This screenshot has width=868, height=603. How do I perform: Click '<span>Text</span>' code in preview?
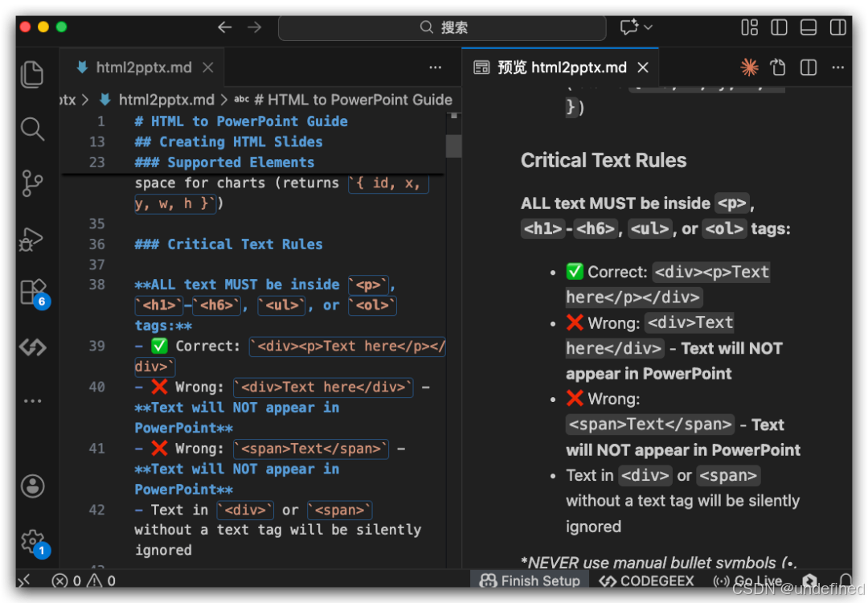pyautogui.click(x=650, y=425)
